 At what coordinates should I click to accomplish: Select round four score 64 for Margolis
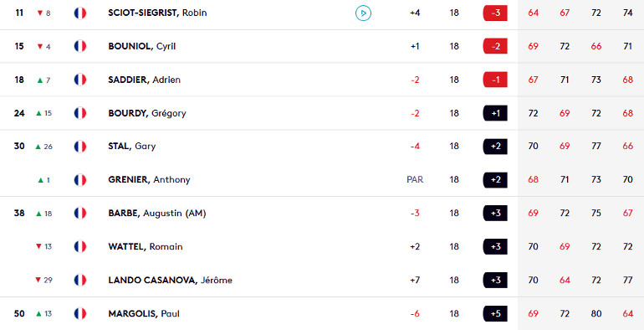tap(627, 314)
